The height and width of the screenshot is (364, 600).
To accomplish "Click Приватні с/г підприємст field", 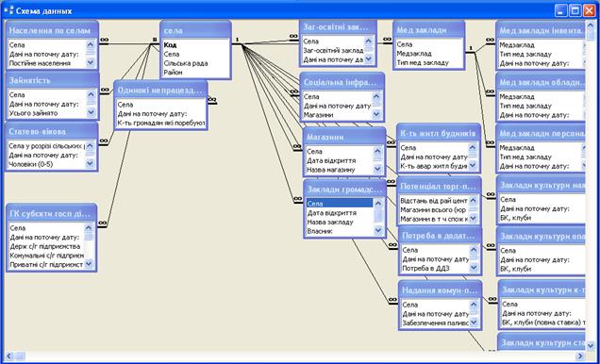I will pos(46,264).
